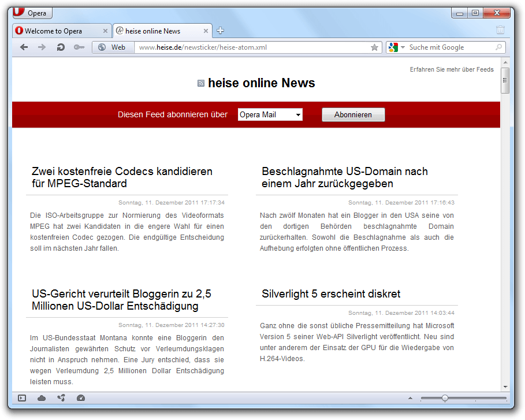This screenshot has height=420, width=525.
Task: Open article Zwei kostenfreie Codecs kandidieren
Action: pos(122,177)
